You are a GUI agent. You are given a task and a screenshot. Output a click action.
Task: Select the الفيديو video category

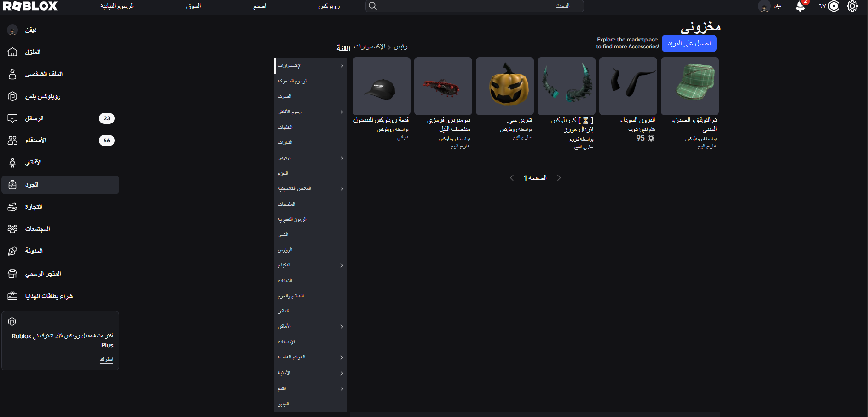(311, 404)
